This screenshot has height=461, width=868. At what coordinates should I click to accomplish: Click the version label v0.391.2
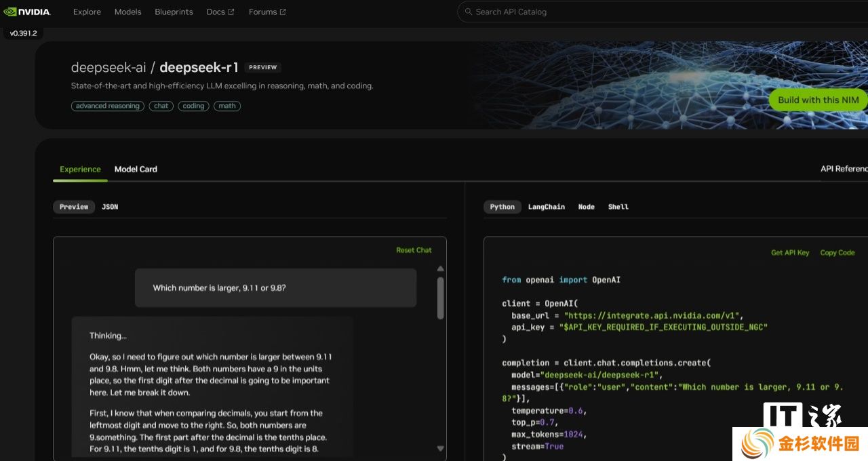[x=23, y=33]
